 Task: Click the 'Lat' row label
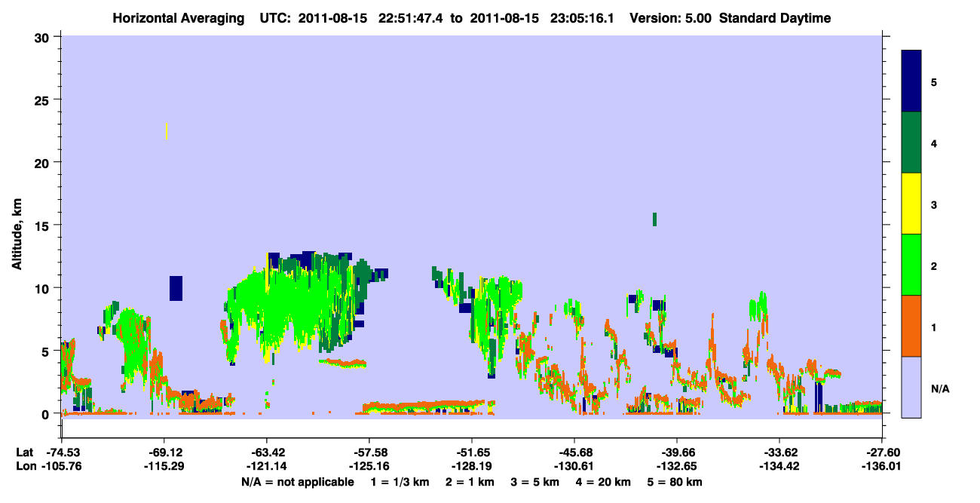coord(25,452)
